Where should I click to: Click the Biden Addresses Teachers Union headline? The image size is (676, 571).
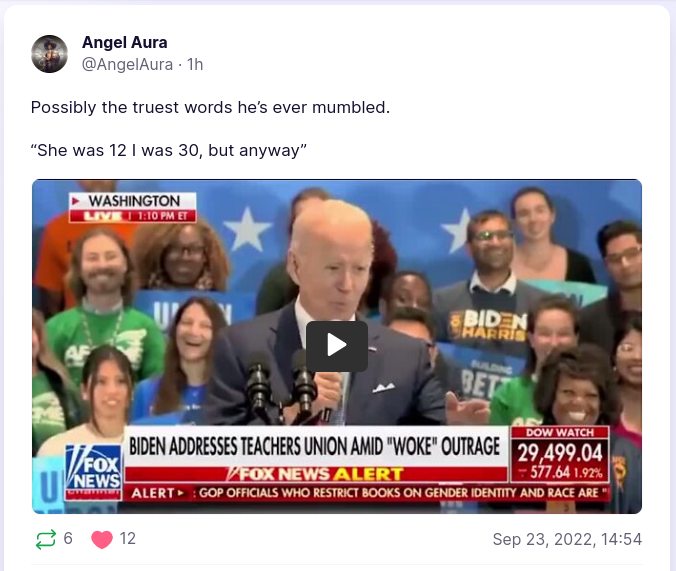315,446
